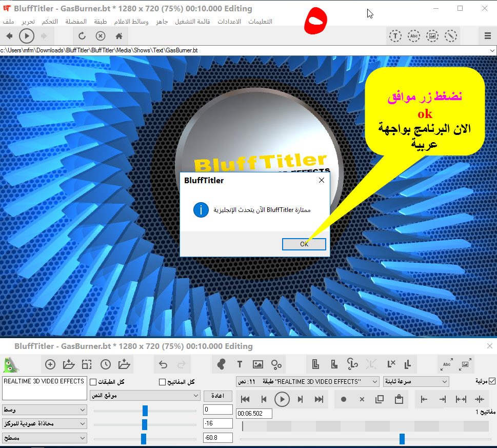The width and height of the screenshot is (497, 448).
Task: Open the تحرير menu
Action: [x=28, y=22]
